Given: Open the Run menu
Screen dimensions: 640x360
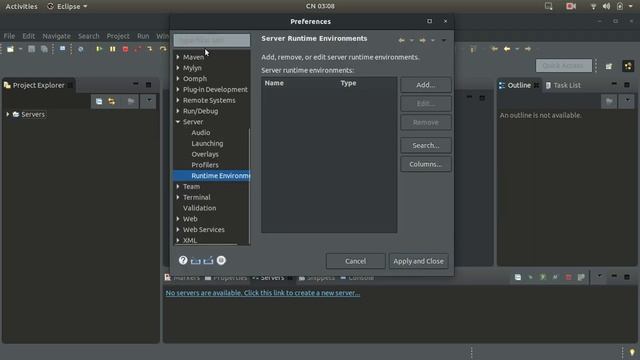Looking at the screenshot, I should 143,36.
